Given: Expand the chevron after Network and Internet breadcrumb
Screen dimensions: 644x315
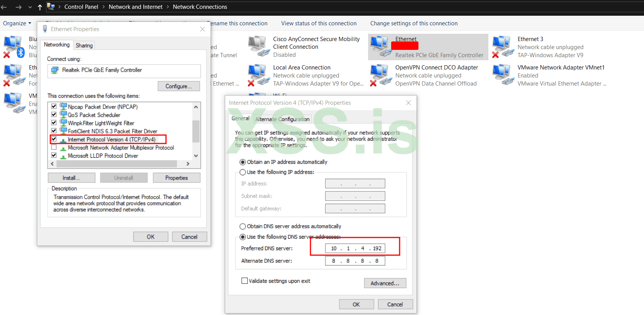Looking at the screenshot, I should tap(168, 7).
